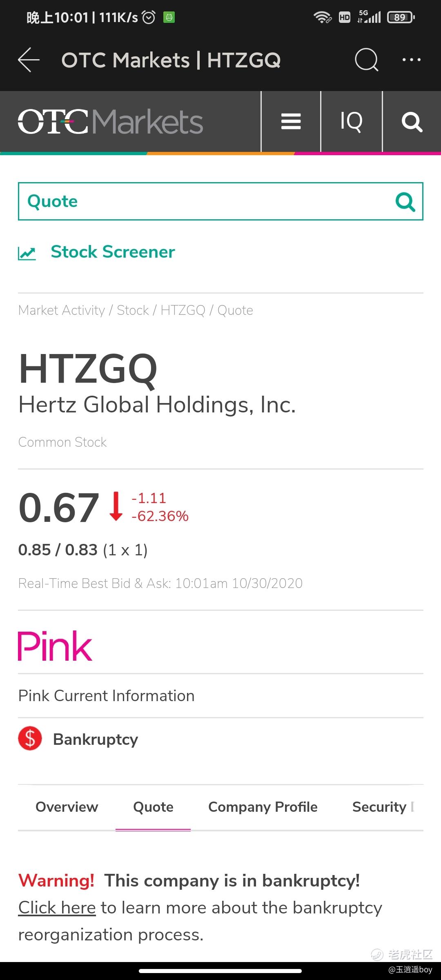This screenshot has width=441, height=980.
Task: Tap the back arrow in the app header
Action: point(29,60)
